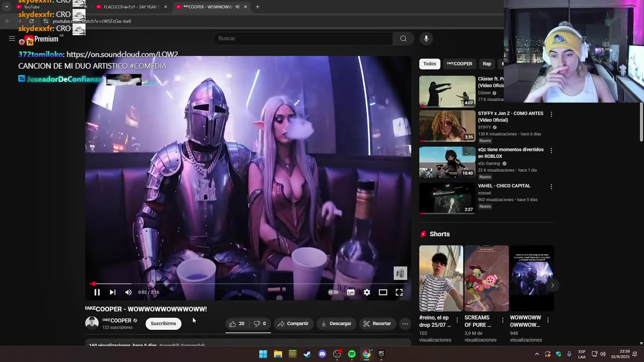Open fakeCOOPER channel name link

click(x=117, y=320)
